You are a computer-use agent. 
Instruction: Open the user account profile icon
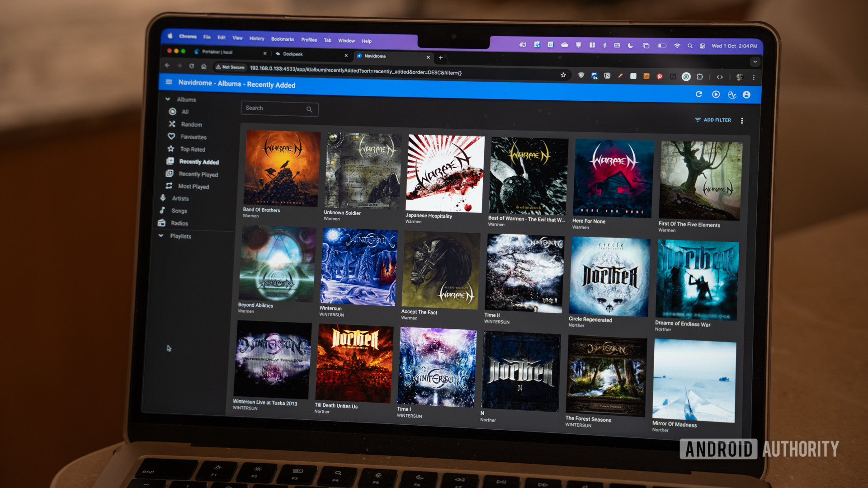click(746, 94)
